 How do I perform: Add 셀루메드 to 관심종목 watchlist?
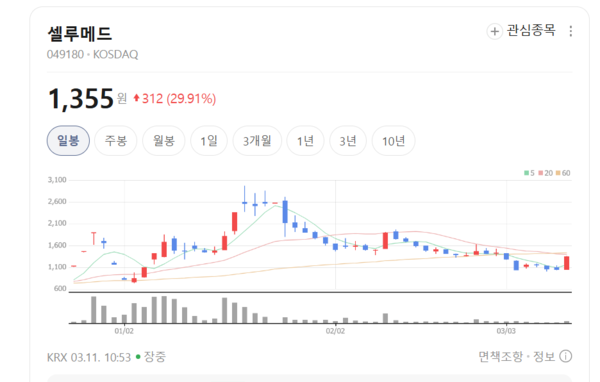click(521, 31)
